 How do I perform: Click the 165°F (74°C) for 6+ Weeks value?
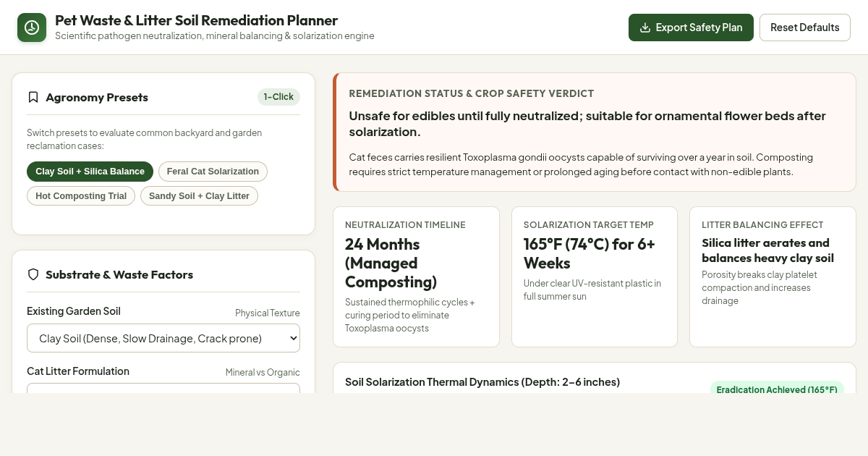pyautogui.click(x=590, y=253)
